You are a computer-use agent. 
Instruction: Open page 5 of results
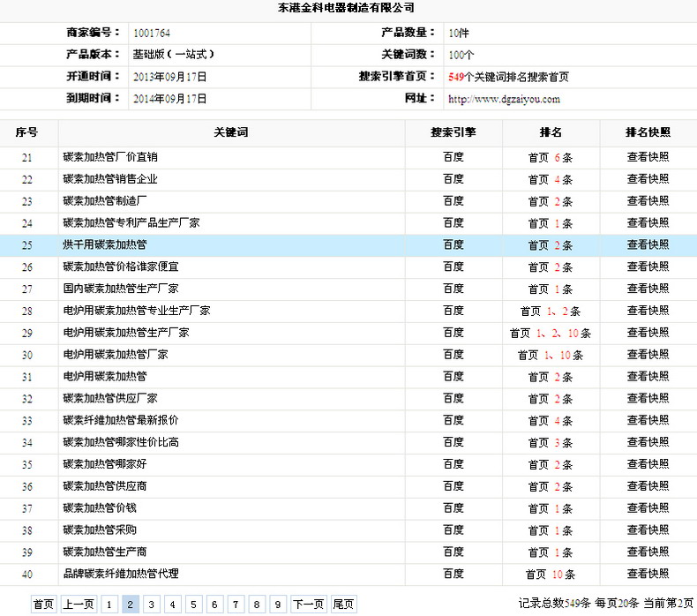click(x=193, y=604)
